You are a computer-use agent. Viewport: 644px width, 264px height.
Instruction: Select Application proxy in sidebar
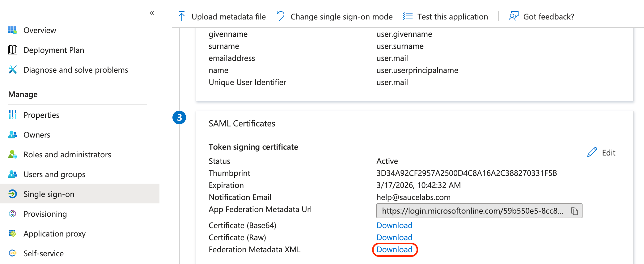[54, 234]
